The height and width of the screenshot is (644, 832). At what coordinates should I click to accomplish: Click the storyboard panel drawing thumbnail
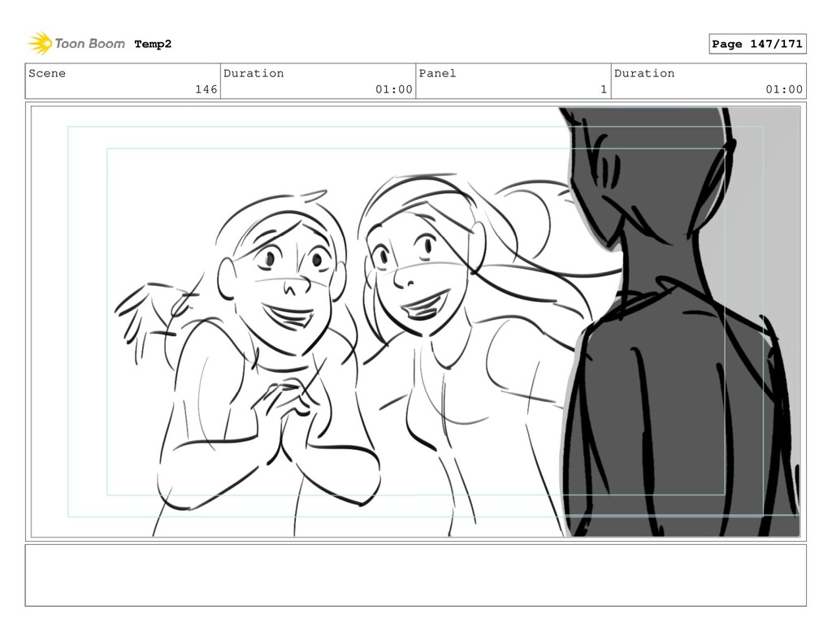pos(415,322)
